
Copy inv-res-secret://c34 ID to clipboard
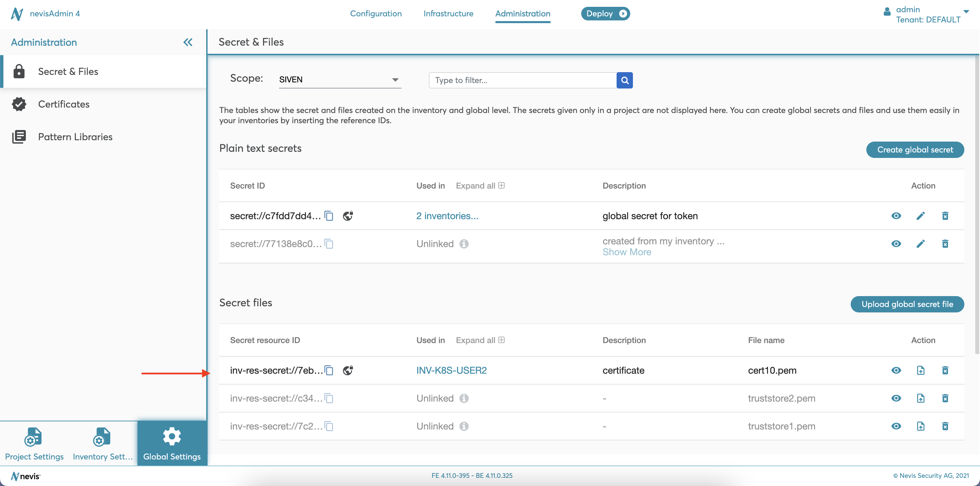329,398
